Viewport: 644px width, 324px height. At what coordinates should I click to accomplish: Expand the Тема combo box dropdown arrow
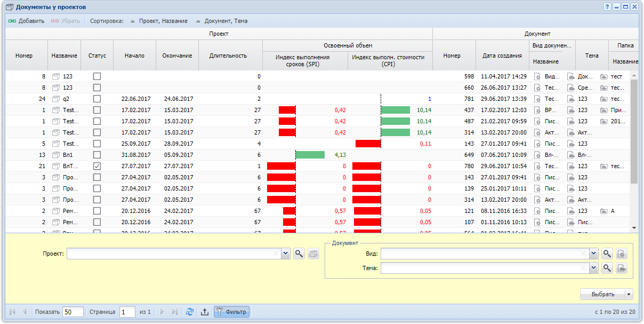click(x=593, y=268)
